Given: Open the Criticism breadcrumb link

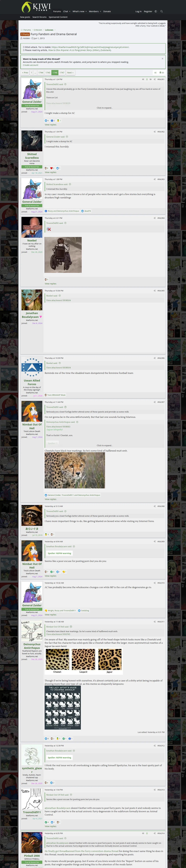Looking at the screenshot, I should click(x=38, y=30).
